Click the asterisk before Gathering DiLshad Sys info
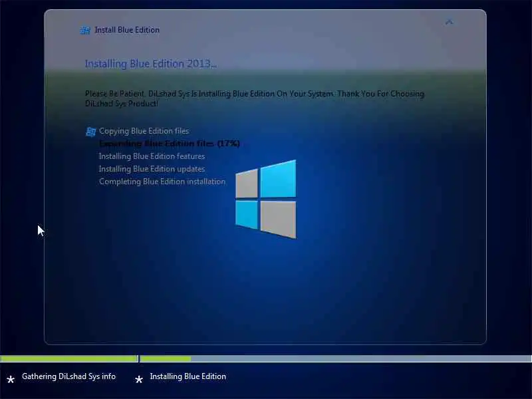The height and width of the screenshot is (399, 532). (11, 379)
